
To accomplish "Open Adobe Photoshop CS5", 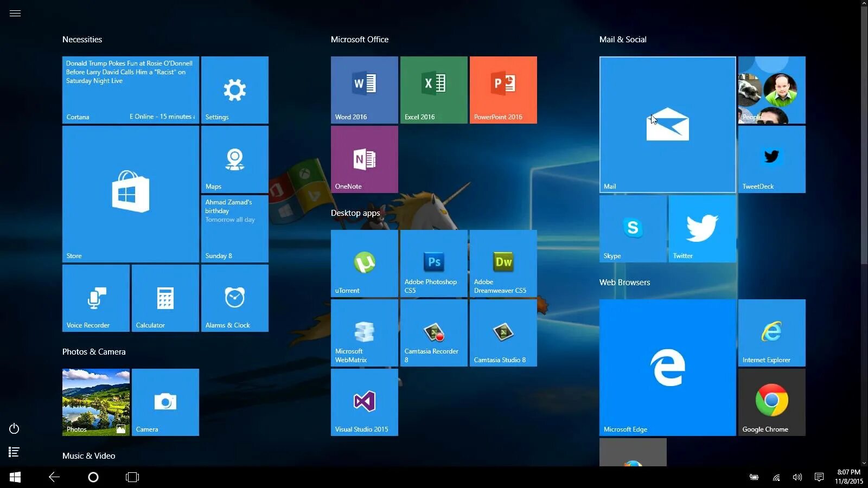I will pyautogui.click(x=434, y=264).
